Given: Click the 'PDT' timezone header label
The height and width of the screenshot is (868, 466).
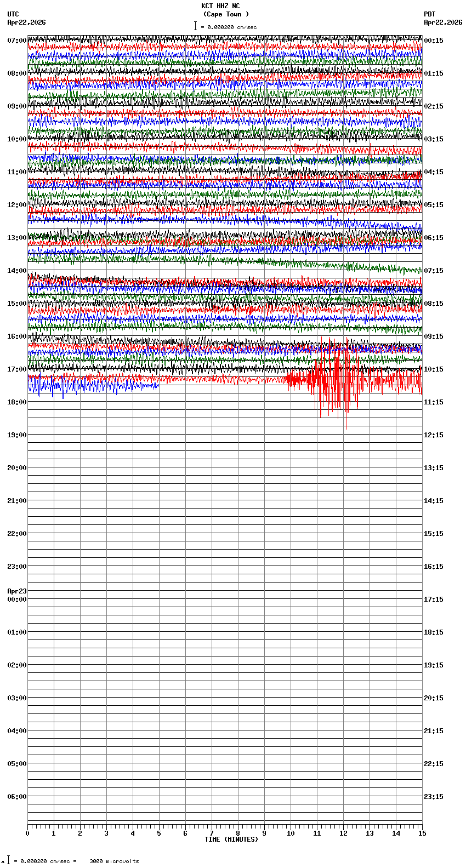Looking at the screenshot, I should tap(430, 14).
